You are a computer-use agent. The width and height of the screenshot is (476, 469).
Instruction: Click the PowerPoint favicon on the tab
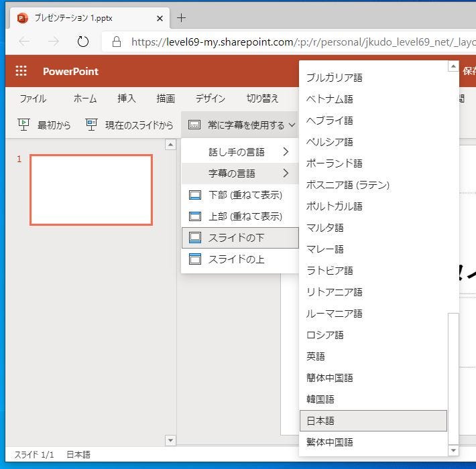click(23, 18)
